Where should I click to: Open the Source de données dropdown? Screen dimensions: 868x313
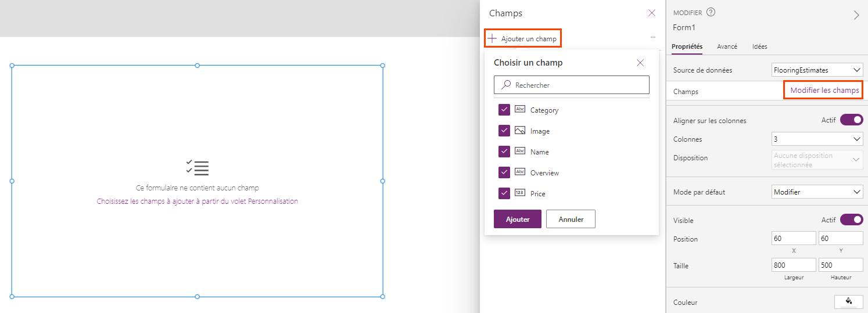click(x=817, y=70)
